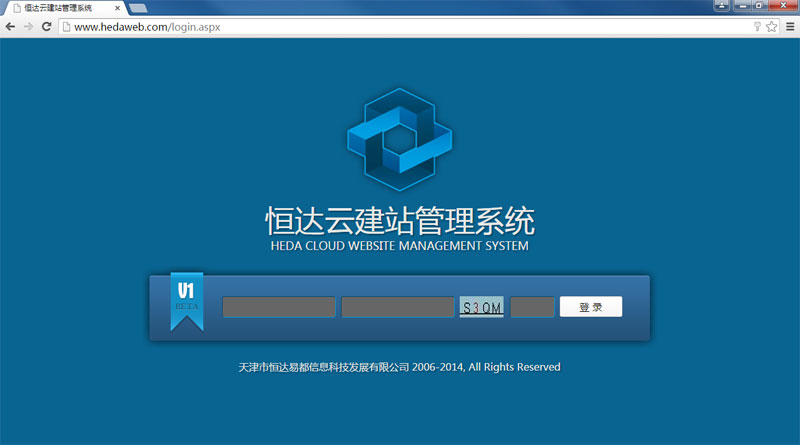Click the username input field
800x445 pixels.
pos(279,307)
